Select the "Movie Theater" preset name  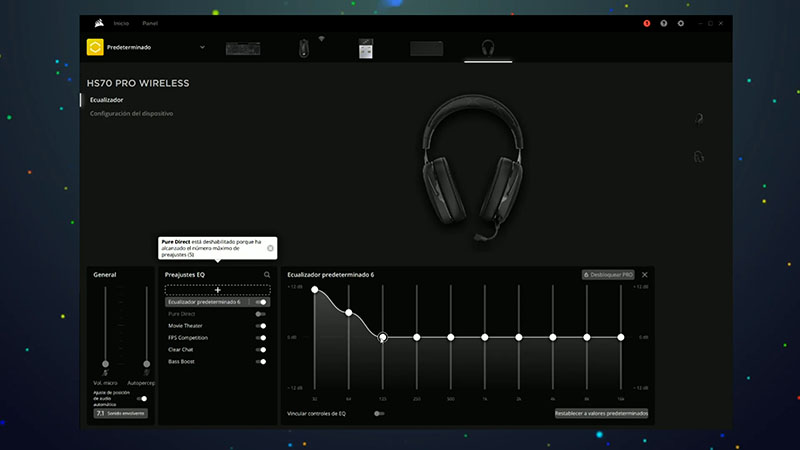click(x=185, y=326)
